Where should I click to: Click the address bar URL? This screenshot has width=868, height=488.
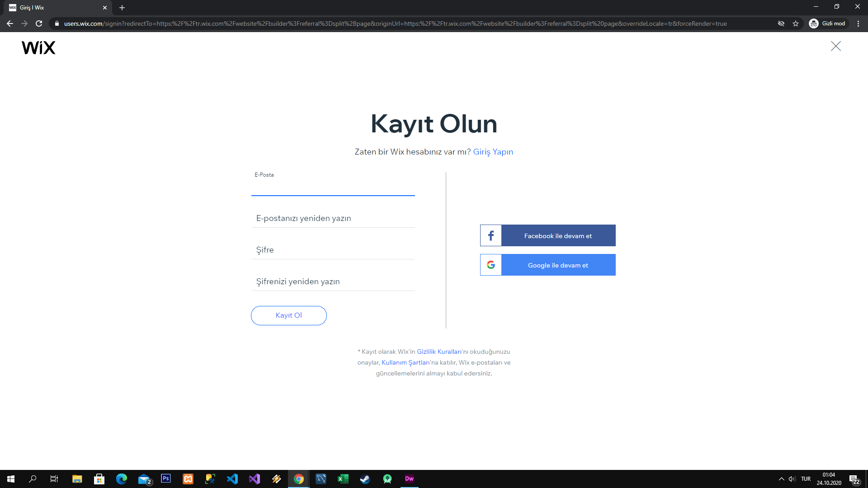[x=395, y=23]
